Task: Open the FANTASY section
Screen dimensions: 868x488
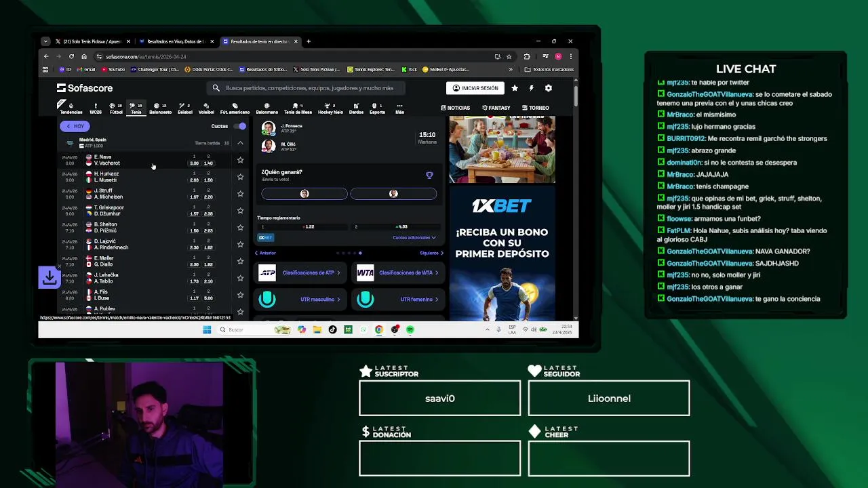Action: coord(496,108)
